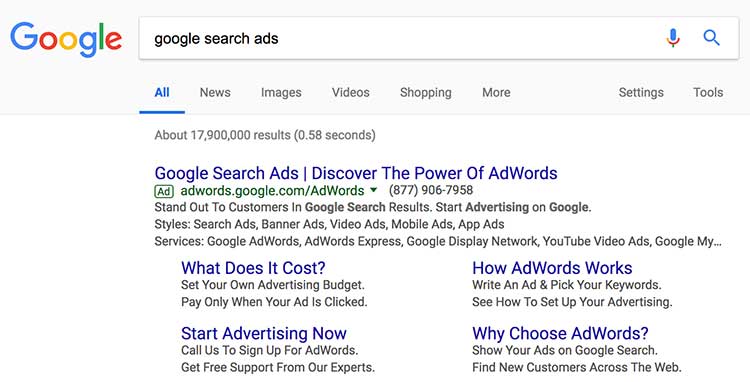Click the Google logo

coord(66,39)
